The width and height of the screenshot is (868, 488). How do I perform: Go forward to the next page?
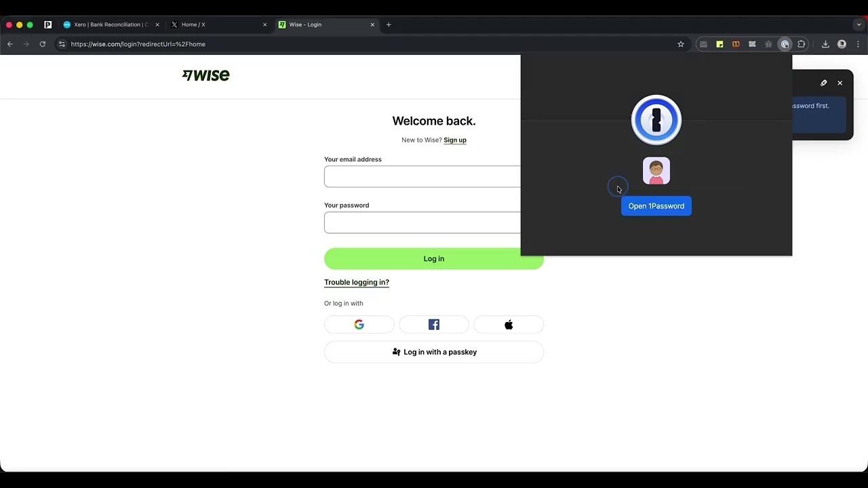click(26, 44)
